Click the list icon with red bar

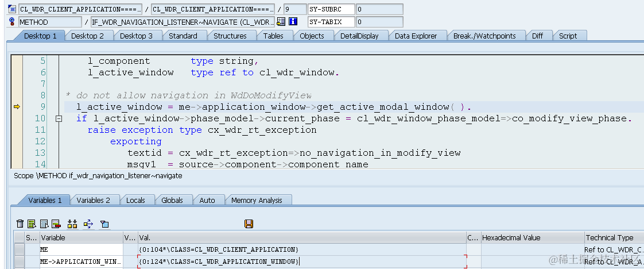click(x=56, y=224)
